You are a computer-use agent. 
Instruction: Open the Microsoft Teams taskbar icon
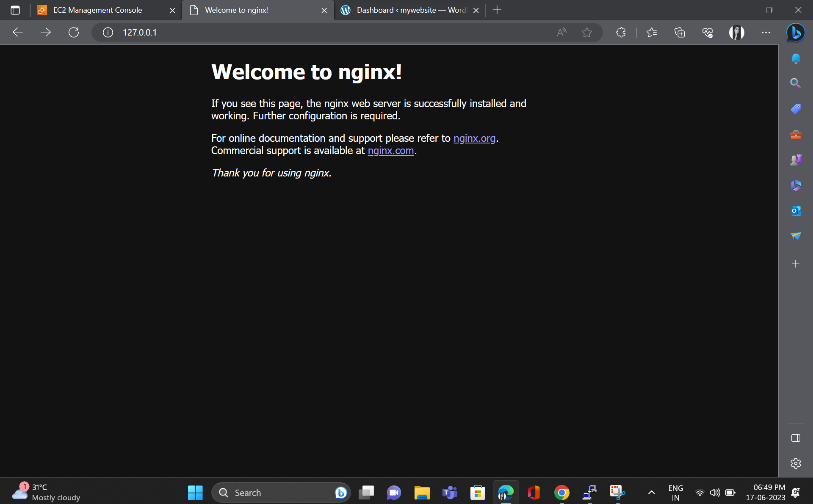(450, 492)
